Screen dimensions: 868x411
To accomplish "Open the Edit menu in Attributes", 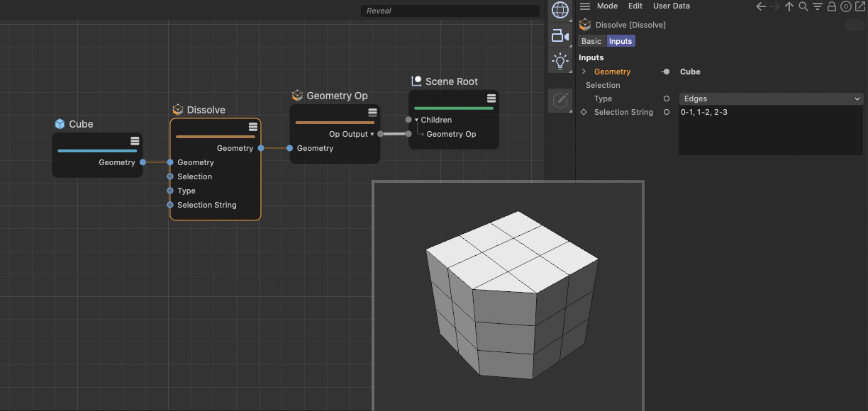I will [x=635, y=6].
